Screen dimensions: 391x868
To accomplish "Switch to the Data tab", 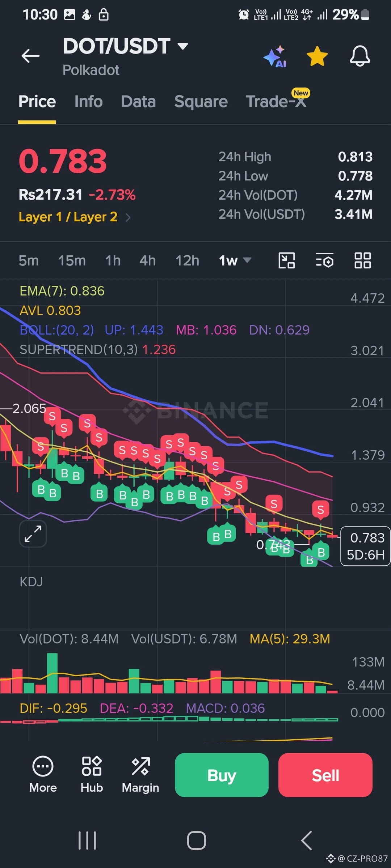I will tap(138, 101).
